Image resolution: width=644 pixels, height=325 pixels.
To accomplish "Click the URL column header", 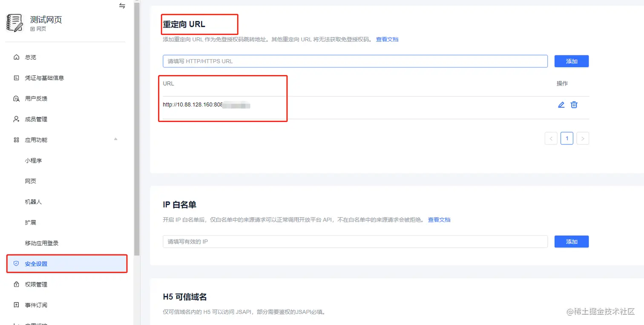I will pos(169,83).
